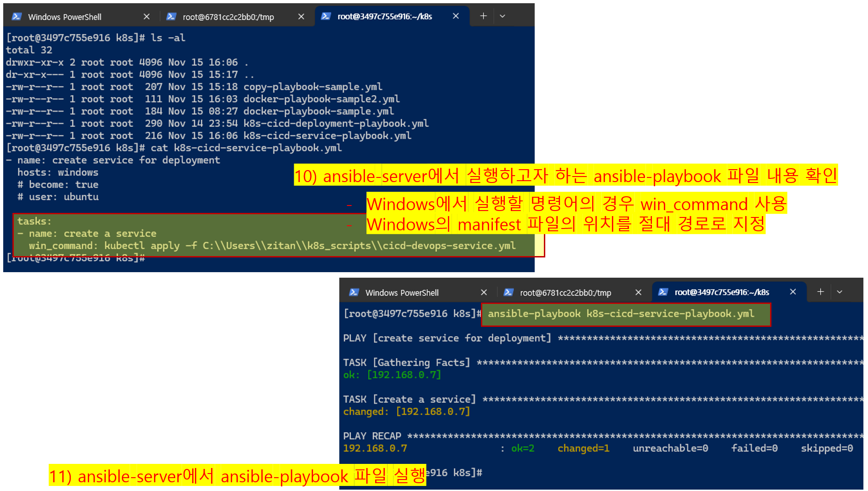Viewport: 868px width, 491px height.
Task: Click file name docker-playbook-sample2.yml
Action: coord(321,99)
